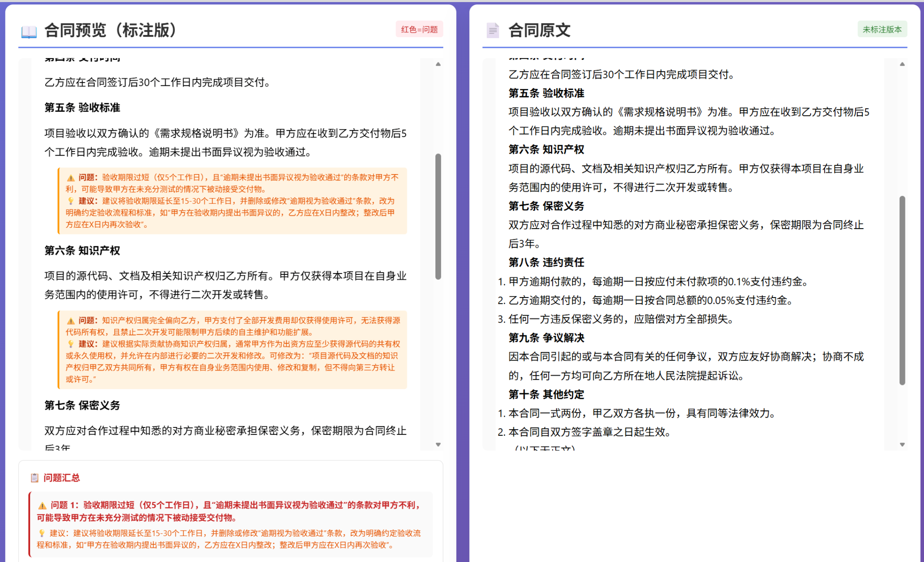Click scroll-up arrow in original contract pane
The height and width of the screenshot is (562, 924).
(x=902, y=64)
